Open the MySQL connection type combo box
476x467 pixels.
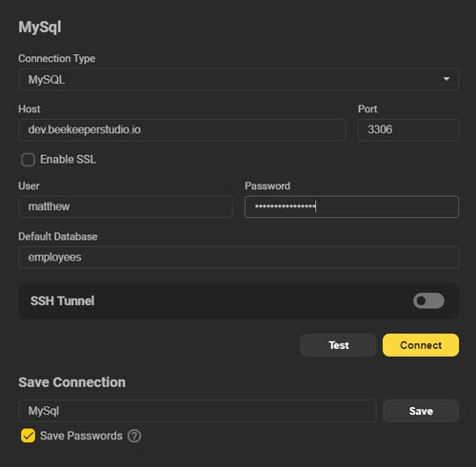239,79
